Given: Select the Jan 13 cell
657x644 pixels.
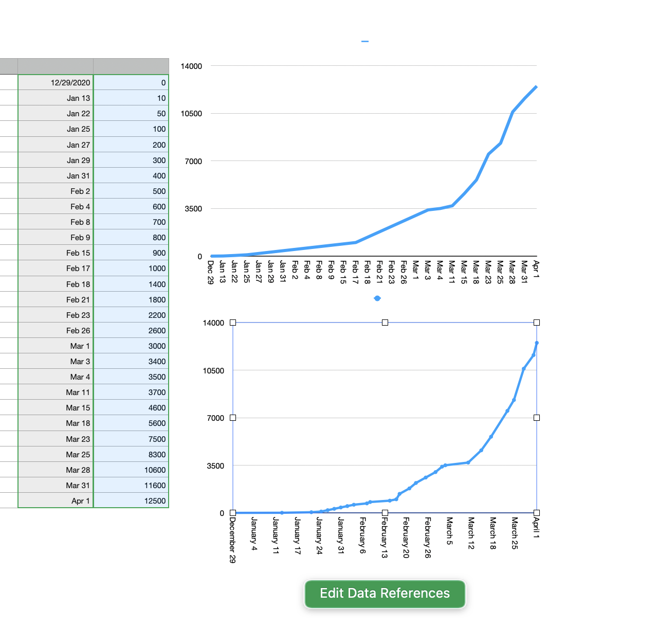Looking at the screenshot, I should point(56,98).
